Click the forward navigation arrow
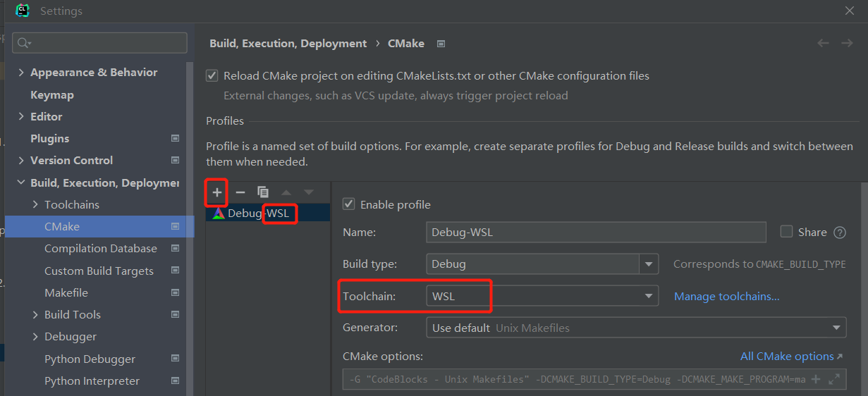The height and width of the screenshot is (396, 868). pos(847,43)
